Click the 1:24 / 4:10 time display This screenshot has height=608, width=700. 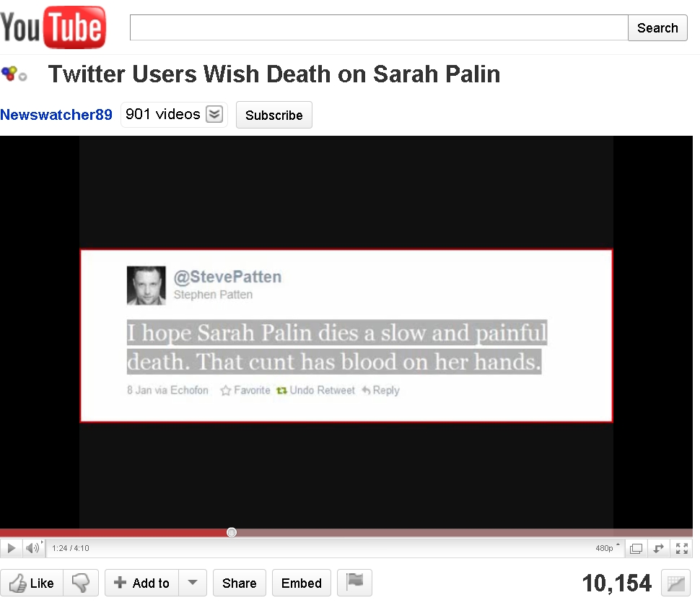71,548
